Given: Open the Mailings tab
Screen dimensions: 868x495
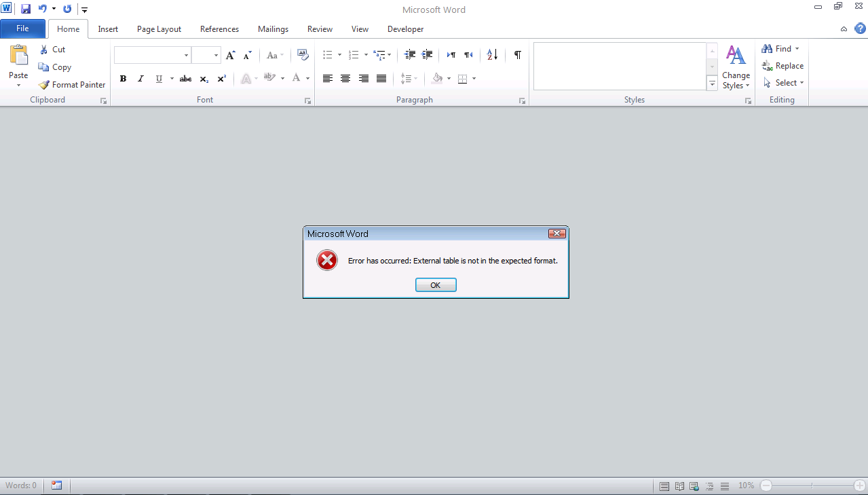Looking at the screenshot, I should (273, 29).
